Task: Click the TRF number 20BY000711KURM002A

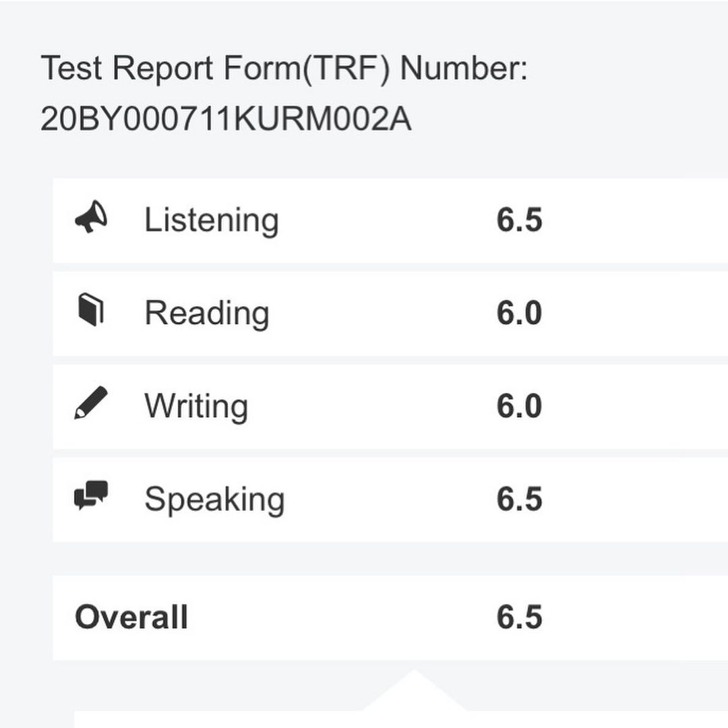Action: coord(226,119)
